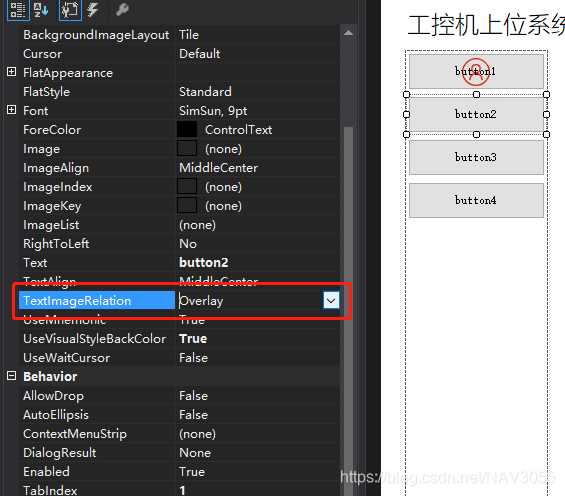The height and width of the screenshot is (496, 565).
Task: Open Property Pages wrench icon
Action: [122, 9]
